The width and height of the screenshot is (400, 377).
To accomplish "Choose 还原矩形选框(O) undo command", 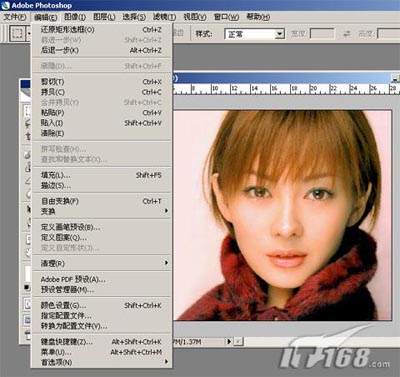I will 101,30.
